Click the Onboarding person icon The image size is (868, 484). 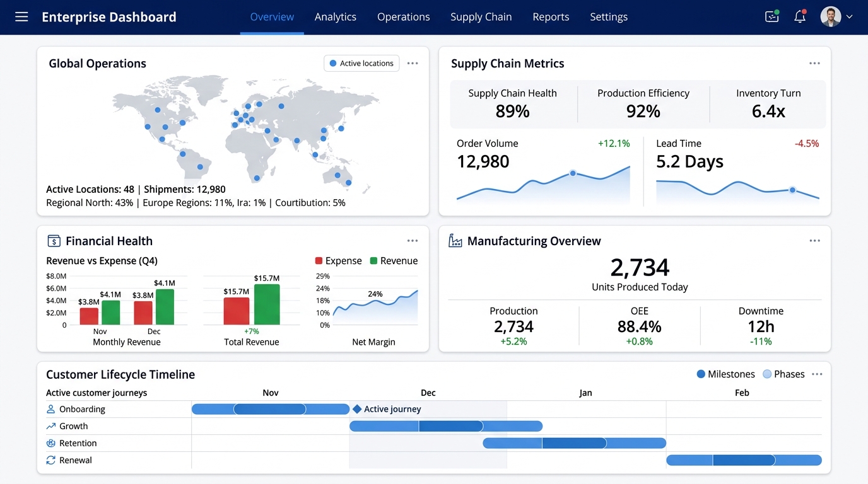51,409
